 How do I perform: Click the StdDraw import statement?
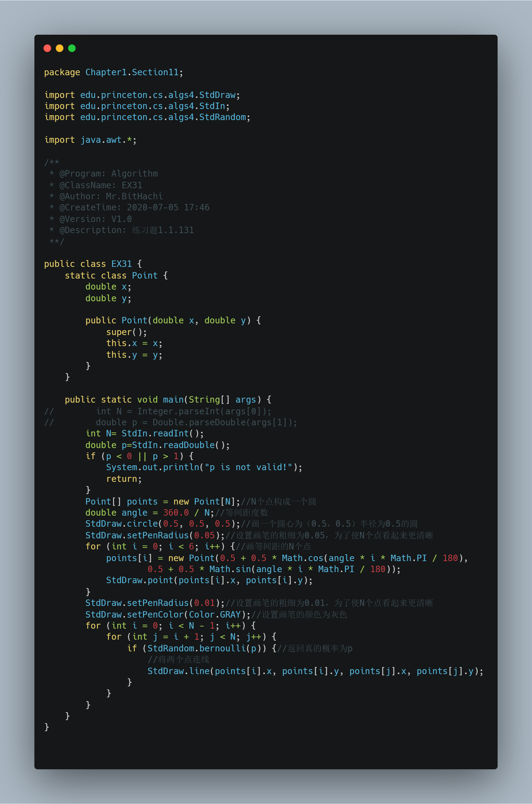click(142, 95)
